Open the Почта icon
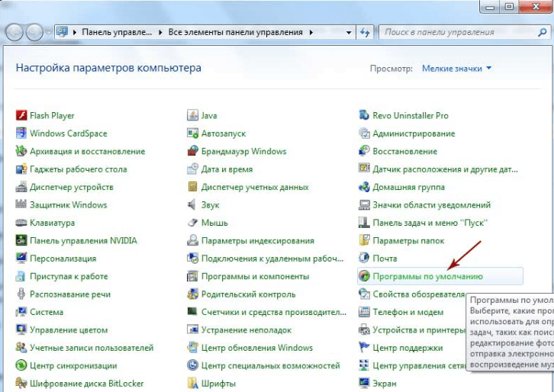Image resolution: width=554 pixels, height=392 pixels. pos(364,258)
